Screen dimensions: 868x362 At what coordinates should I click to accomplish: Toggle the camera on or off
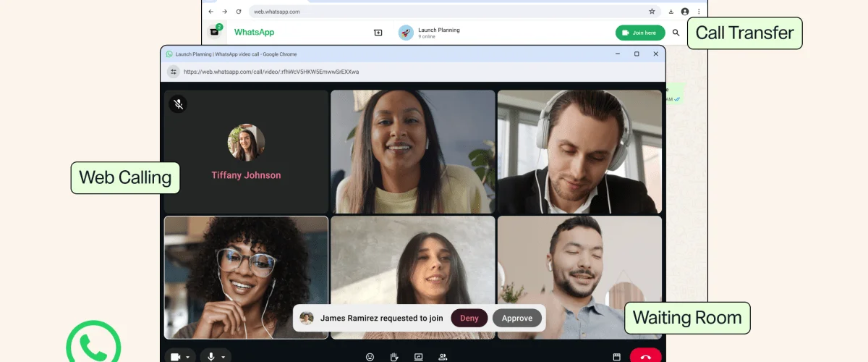(175, 356)
